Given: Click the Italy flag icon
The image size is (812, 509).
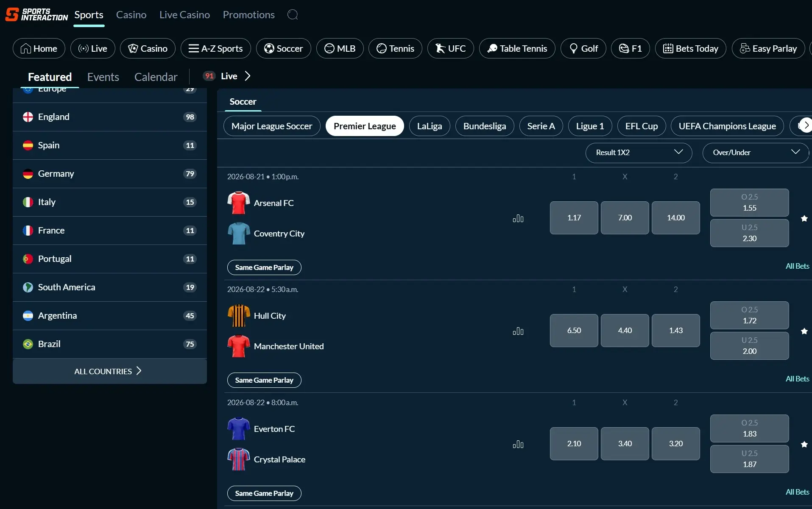Looking at the screenshot, I should pos(28,202).
